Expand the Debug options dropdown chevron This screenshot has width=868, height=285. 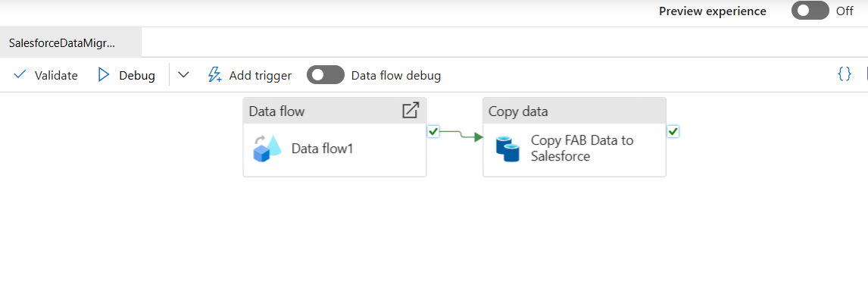pyautogui.click(x=183, y=75)
